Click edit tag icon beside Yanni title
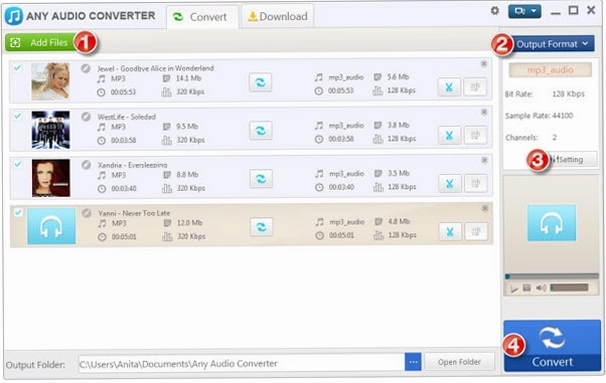This screenshot has height=383, width=606. pos(87,213)
